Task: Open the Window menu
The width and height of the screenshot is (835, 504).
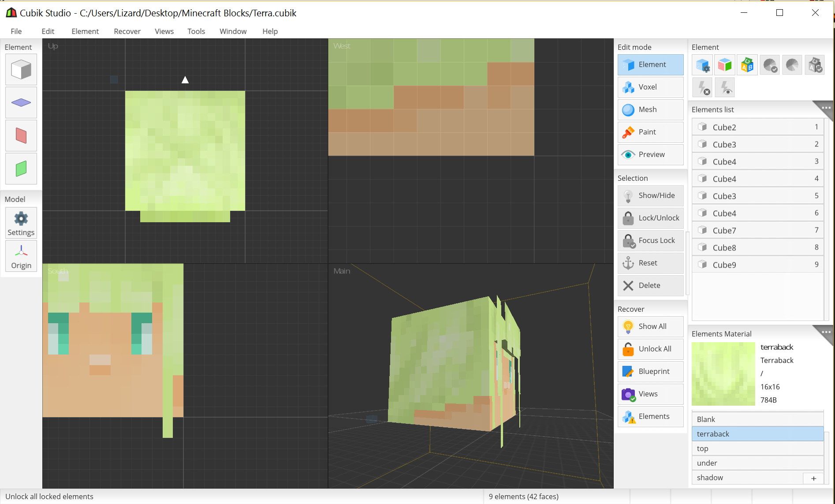Action: pyautogui.click(x=233, y=31)
